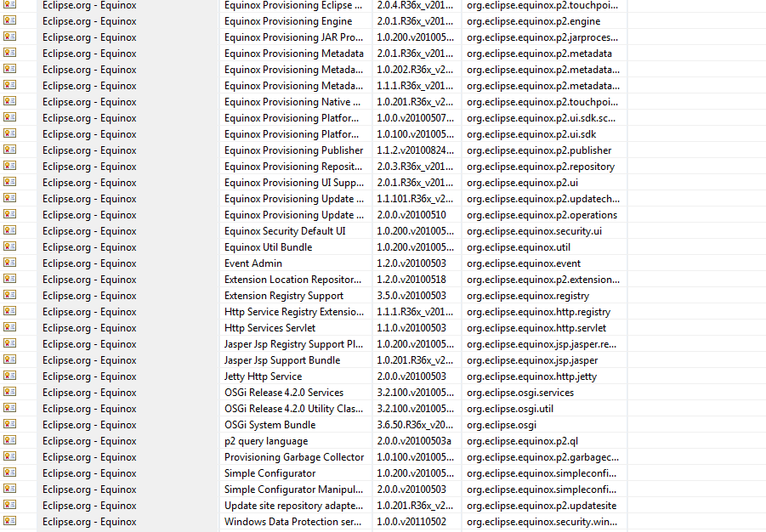Click plug-in id 'org.eclipse.osgi.services'
The width and height of the screenshot is (766, 532).
click(520, 392)
